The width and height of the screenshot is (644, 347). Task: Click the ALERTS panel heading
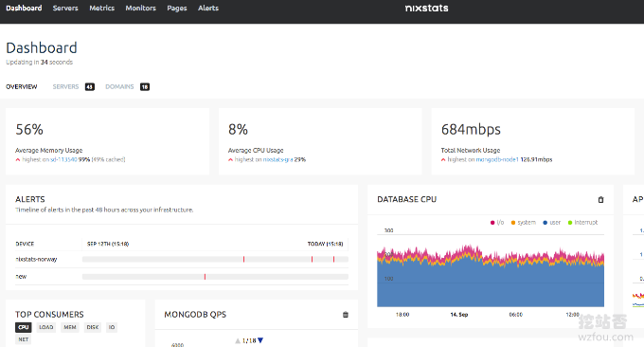[x=30, y=199]
